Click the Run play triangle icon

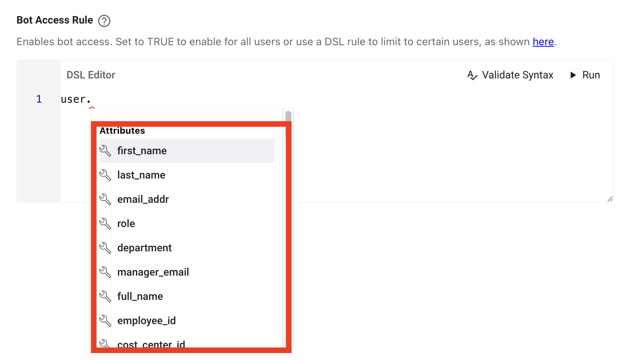[573, 75]
